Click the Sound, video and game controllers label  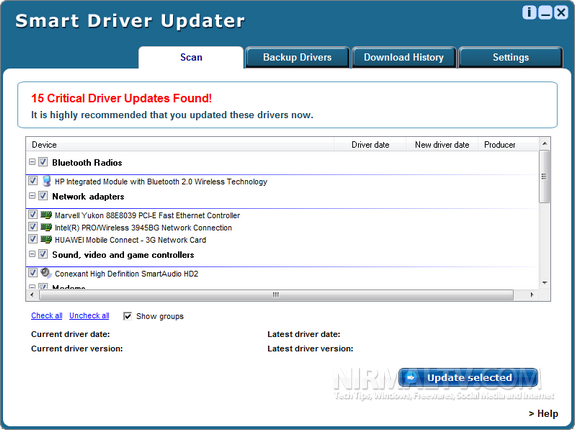click(x=123, y=255)
